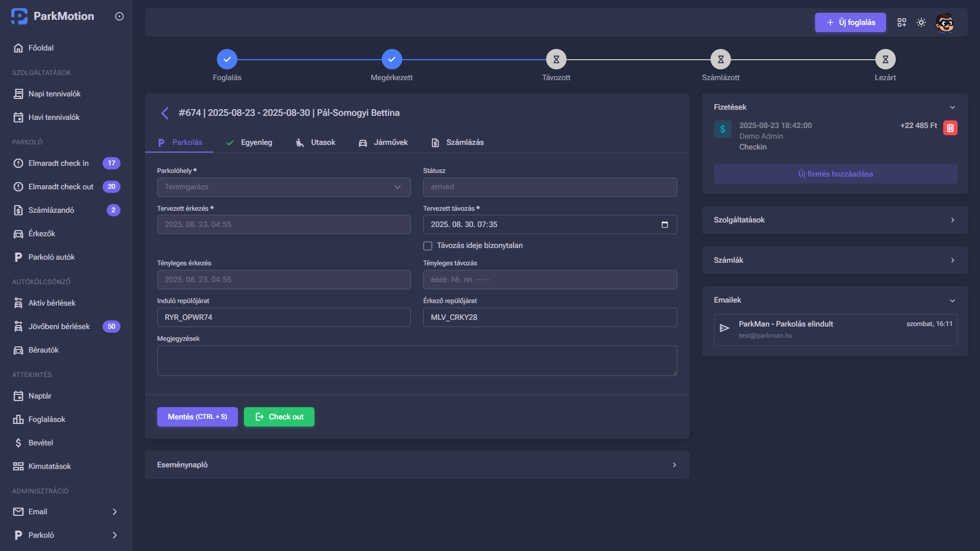This screenshot has height=551, width=980.
Task: Collapse the Fizetések panel
Action: [952, 107]
